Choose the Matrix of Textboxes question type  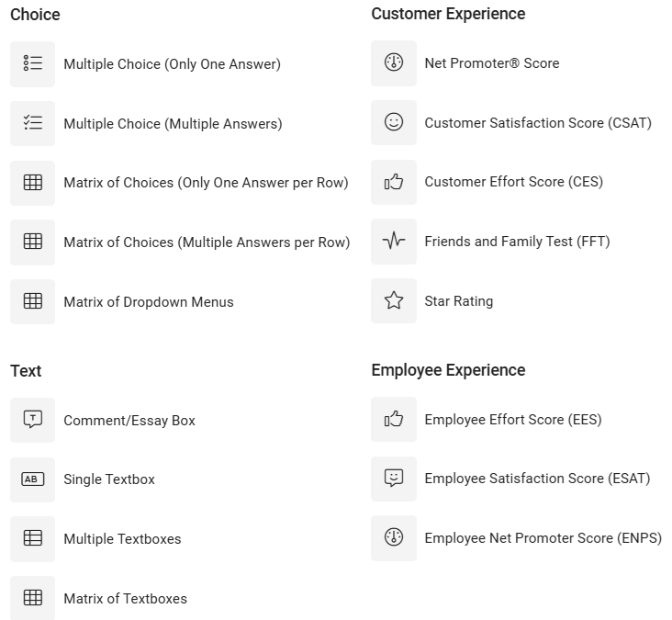point(98,598)
